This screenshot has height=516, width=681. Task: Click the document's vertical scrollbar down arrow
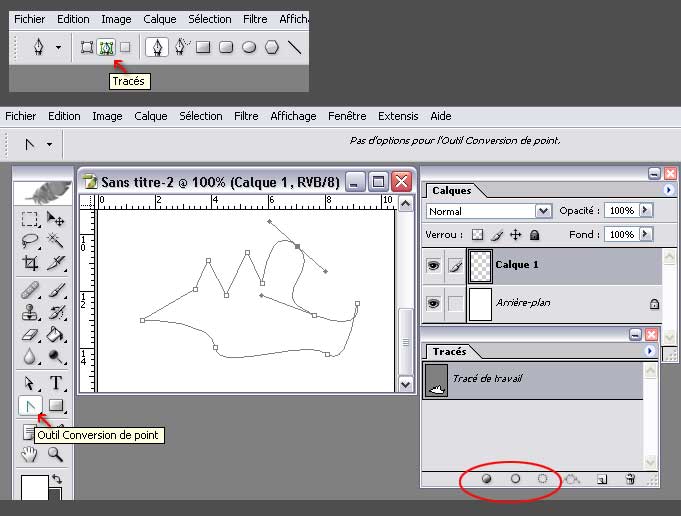(x=405, y=384)
